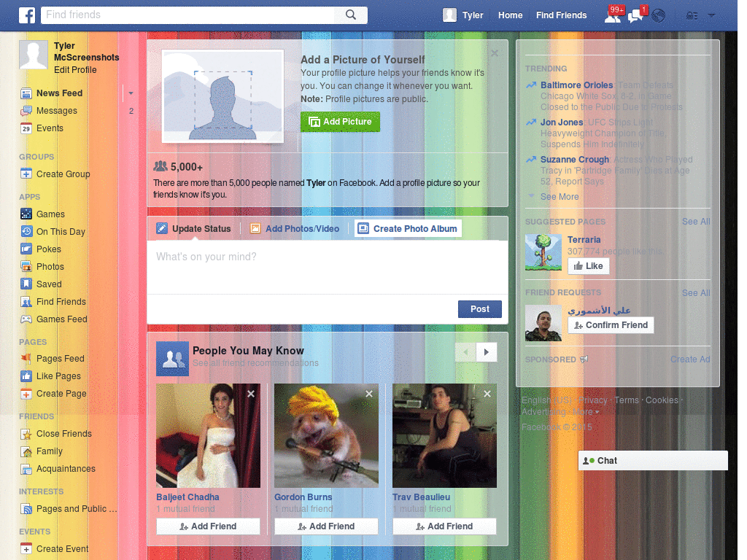Click the Saved bookmark icon
This screenshot has width=747, height=560.
(x=26, y=284)
